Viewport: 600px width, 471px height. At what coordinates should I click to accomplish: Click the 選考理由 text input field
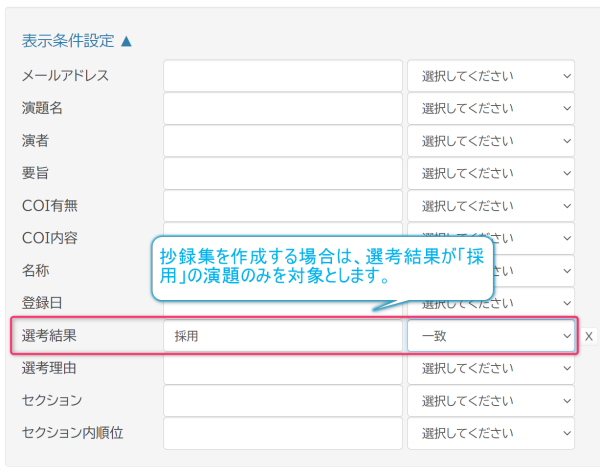click(283, 368)
